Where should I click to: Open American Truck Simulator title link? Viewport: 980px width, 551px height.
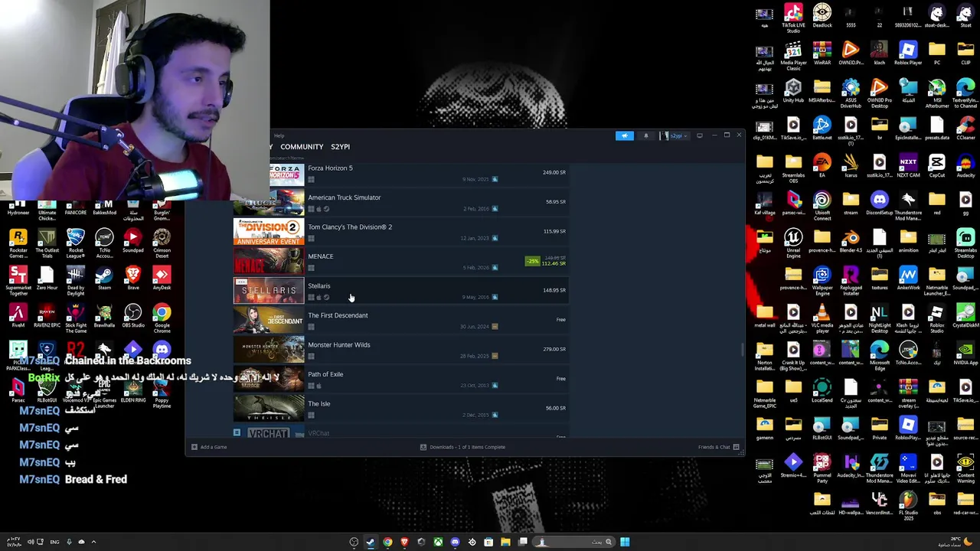pyautogui.click(x=345, y=197)
